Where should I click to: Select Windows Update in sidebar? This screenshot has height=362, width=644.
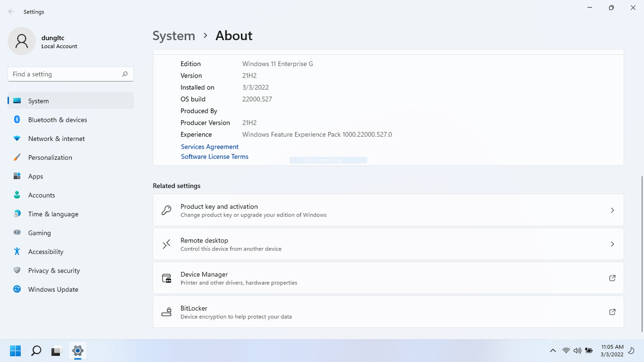pyautogui.click(x=71, y=289)
